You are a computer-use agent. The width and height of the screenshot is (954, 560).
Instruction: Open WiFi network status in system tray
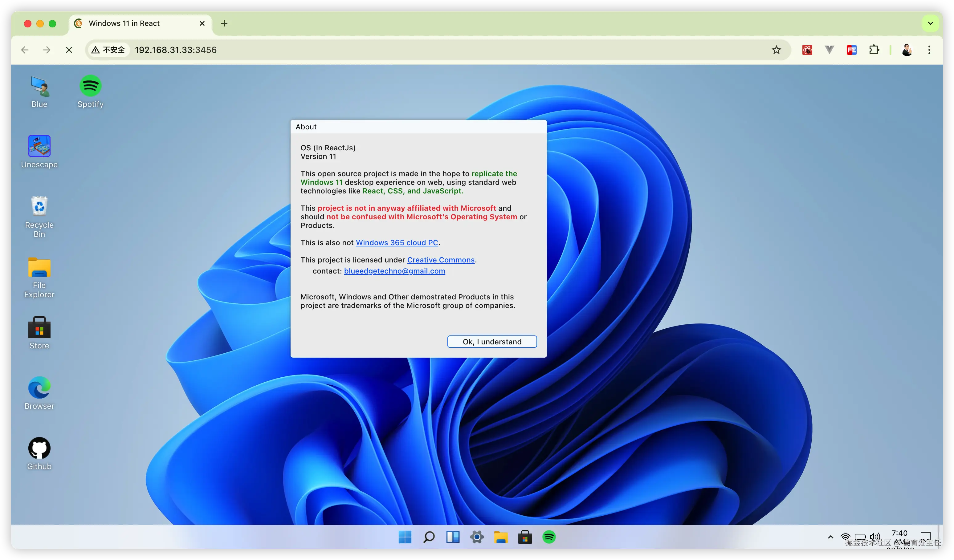845,537
